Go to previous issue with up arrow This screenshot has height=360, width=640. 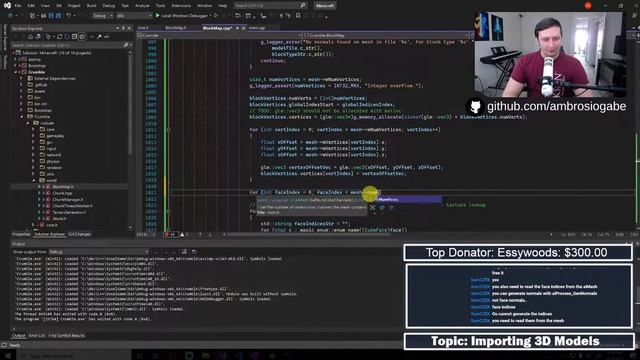tap(200, 235)
